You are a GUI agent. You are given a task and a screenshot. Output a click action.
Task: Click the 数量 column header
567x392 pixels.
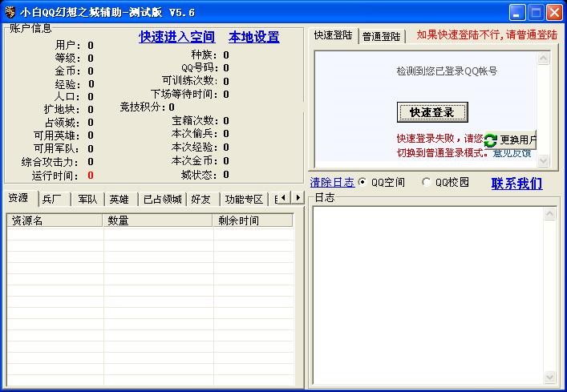click(x=158, y=220)
